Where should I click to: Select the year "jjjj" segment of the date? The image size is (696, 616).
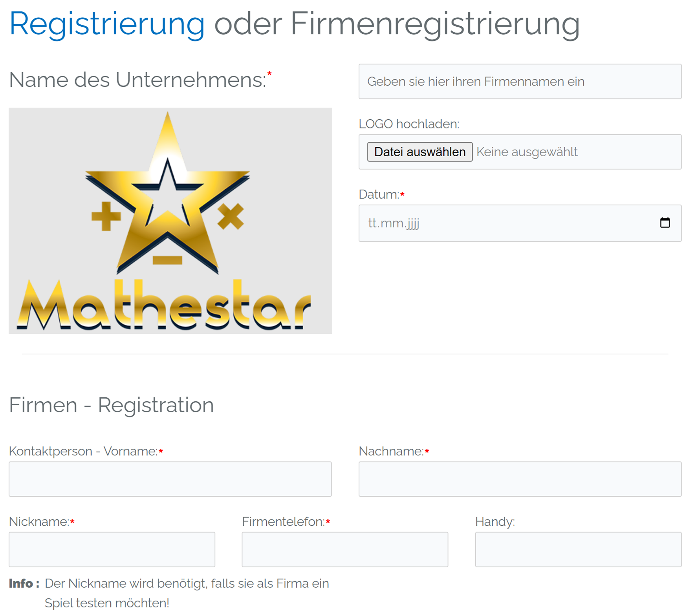click(413, 223)
